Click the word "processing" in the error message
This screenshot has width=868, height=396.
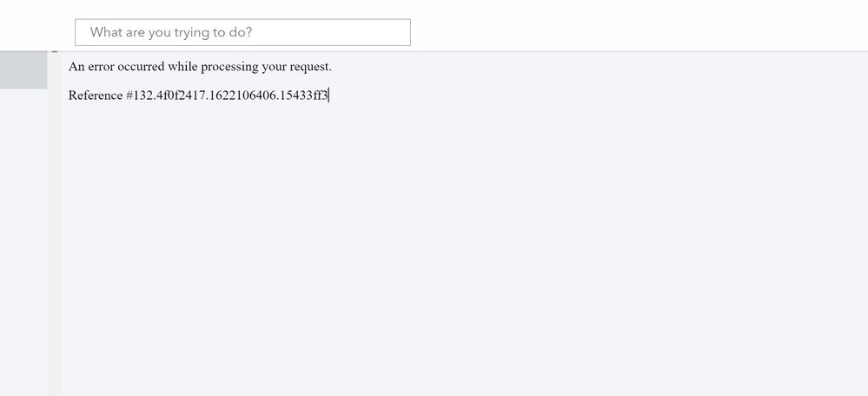tap(229, 68)
